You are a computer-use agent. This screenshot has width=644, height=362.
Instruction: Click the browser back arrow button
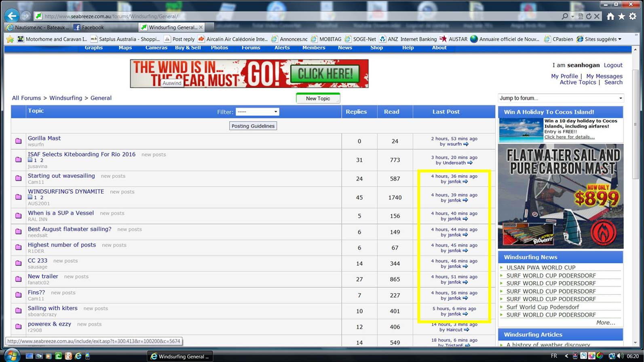[12, 16]
